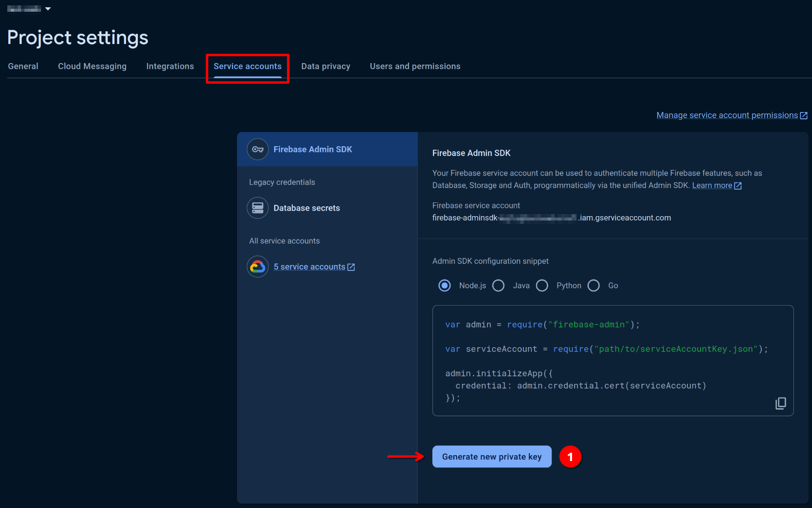Click external-link icon next to 5 service accounts
Screen dimensions: 812x508
(351, 267)
